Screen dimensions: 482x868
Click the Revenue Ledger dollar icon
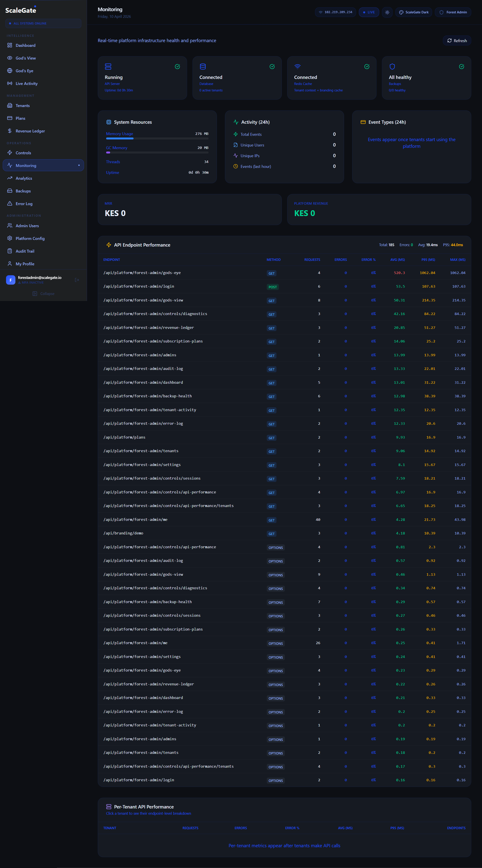click(x=10, y=131)
